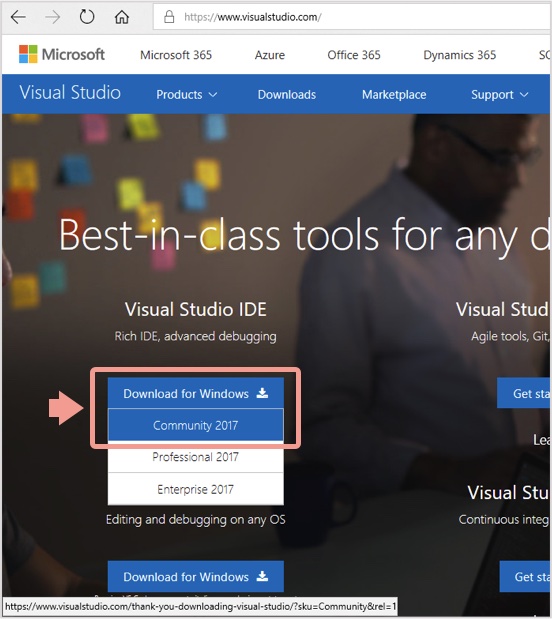The height and width of the screenshot is (619, 552).
Task: Reload the page with the refresh icon
Action: (x=87, y=17)
